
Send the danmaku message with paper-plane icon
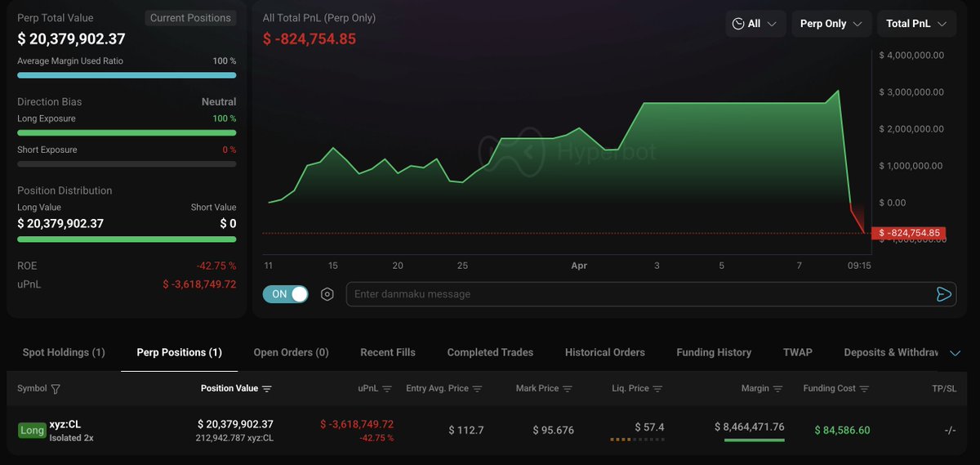943,294
